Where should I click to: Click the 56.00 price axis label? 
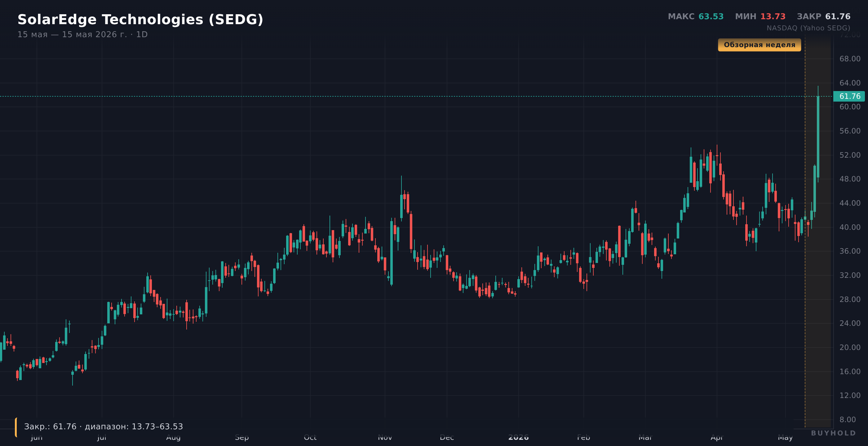click(x=850, y=131)
